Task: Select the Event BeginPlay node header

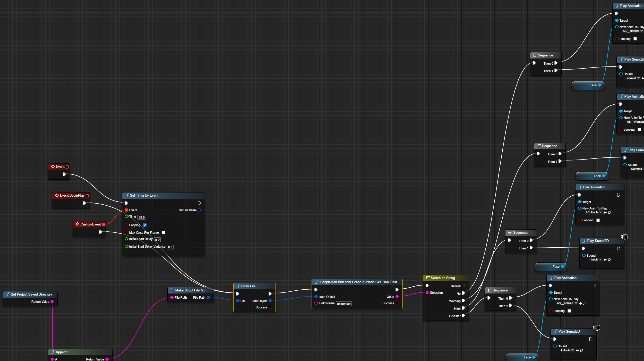Action: point(72,196)
